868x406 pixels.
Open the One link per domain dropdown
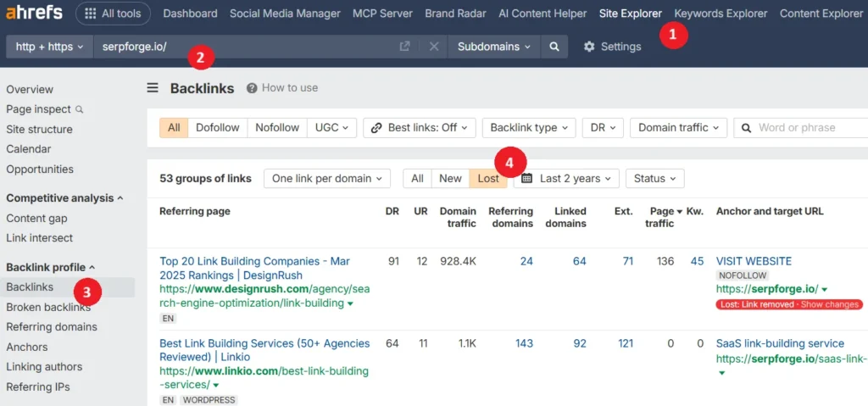327,178
